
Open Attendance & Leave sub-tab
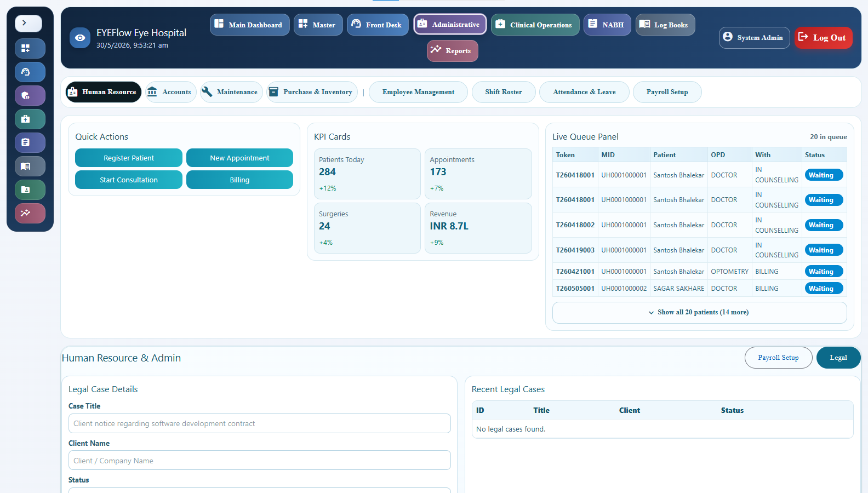[584, 92]
